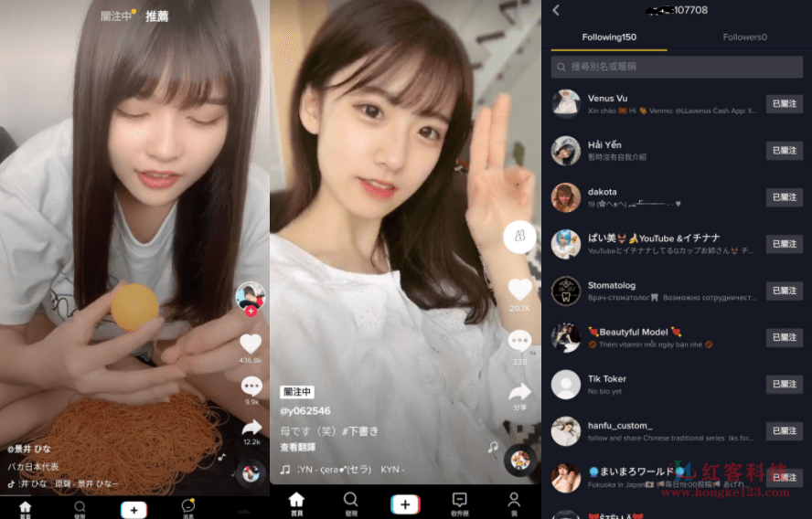Follow the creator via red plus badge
812x519 pixels.
coord(251,311)
